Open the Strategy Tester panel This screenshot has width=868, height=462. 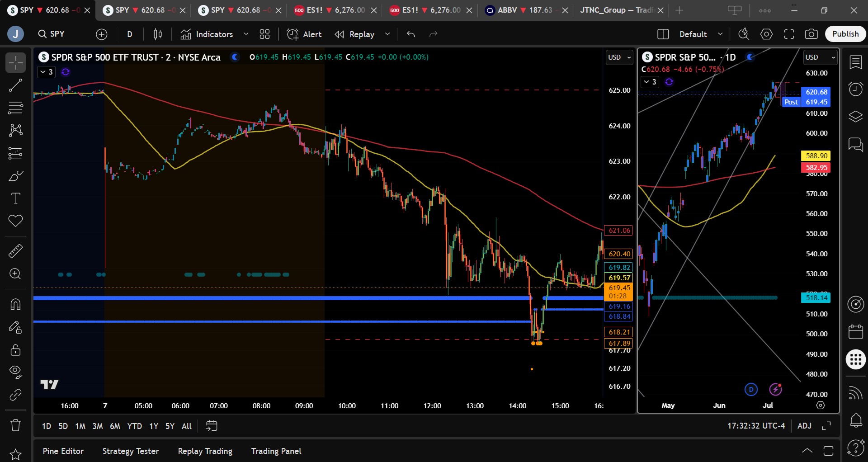pos(131,451)
